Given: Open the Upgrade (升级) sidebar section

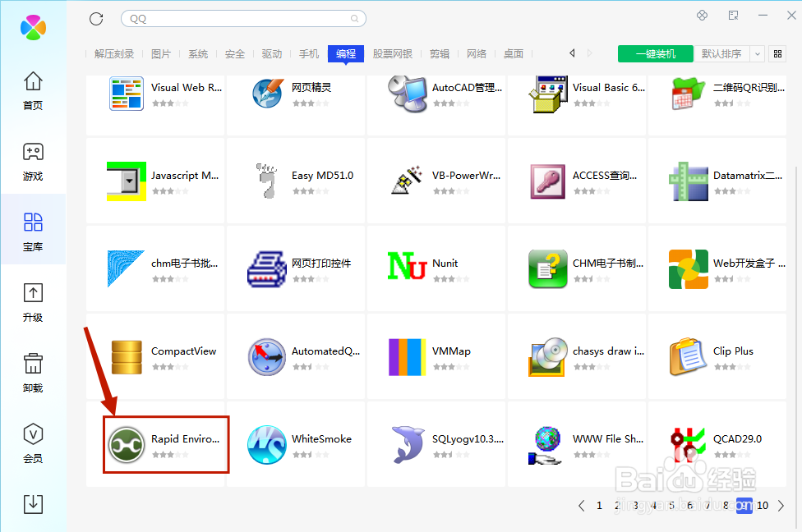Looking at the screenshot, I should [33, 303].
